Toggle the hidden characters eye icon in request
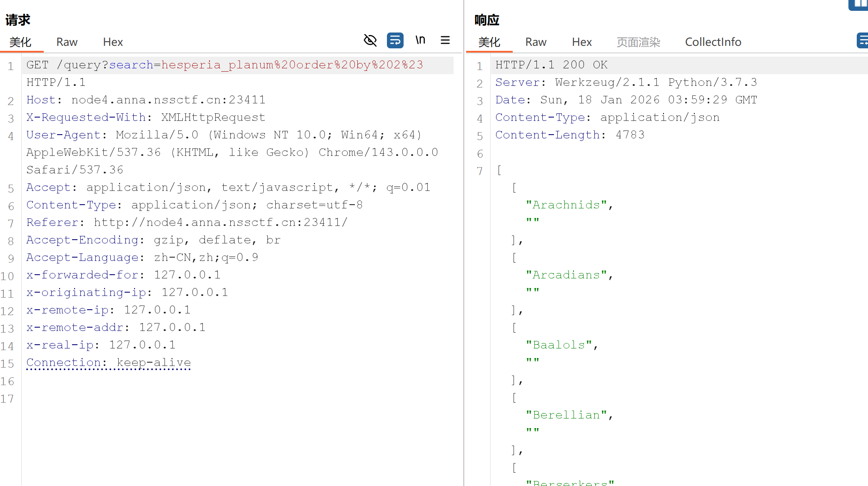The height and width of the screenshot is (486, 868). (x=370, y=40)
